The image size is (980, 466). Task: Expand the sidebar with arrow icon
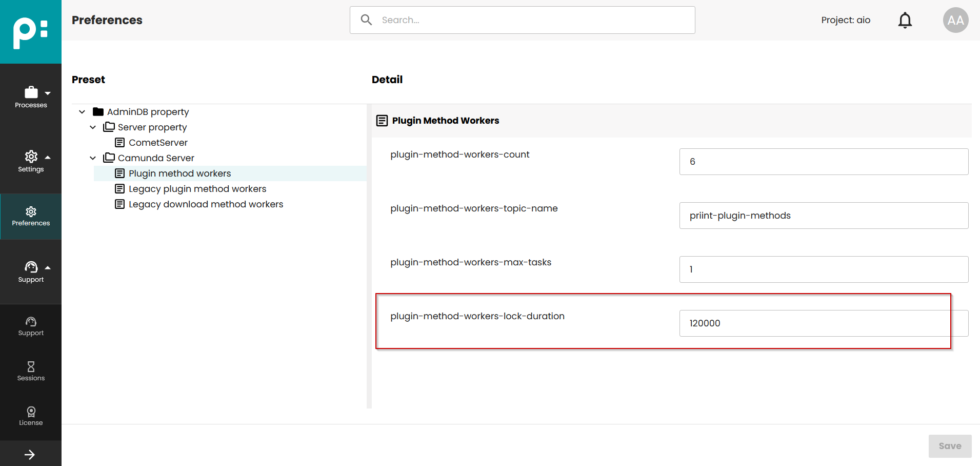point(30,454)
